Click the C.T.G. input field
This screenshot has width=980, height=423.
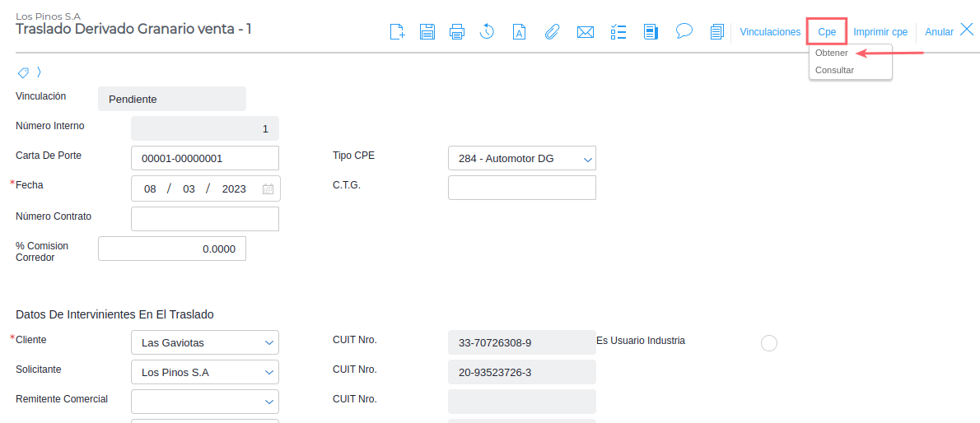click(522, 188)
